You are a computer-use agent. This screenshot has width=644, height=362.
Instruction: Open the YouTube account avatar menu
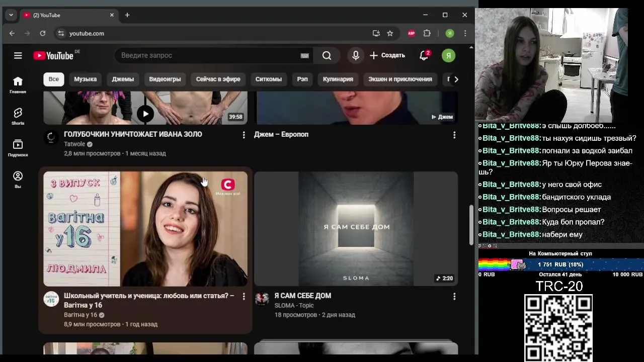[x=448, y=55]
